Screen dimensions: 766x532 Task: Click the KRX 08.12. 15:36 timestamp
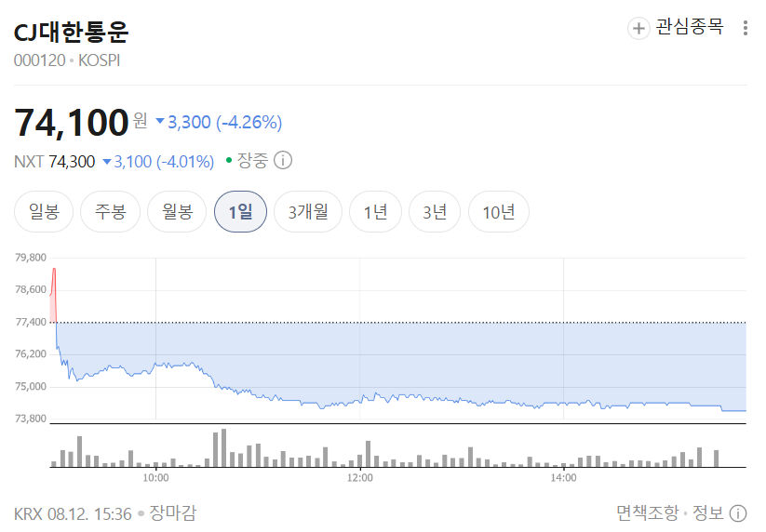tap(73, 514)
